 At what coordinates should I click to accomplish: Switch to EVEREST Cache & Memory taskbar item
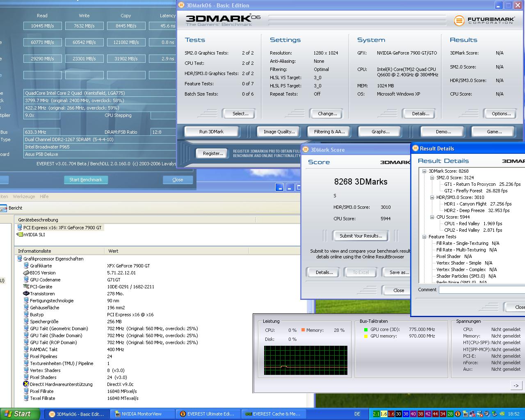[274, 414]
